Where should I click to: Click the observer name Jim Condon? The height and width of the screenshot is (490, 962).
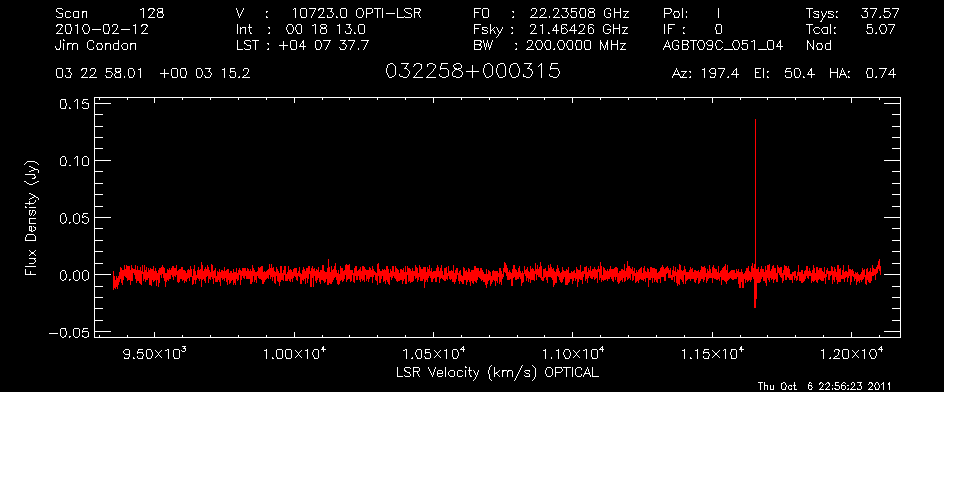click(x=96, y=46)
